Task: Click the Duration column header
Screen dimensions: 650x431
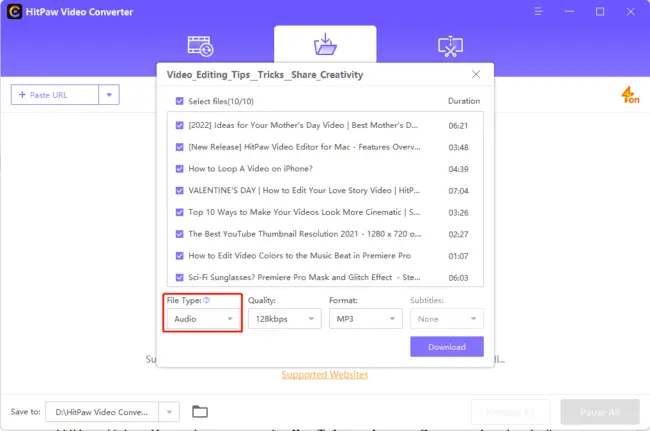Action: tap(464, 101)
